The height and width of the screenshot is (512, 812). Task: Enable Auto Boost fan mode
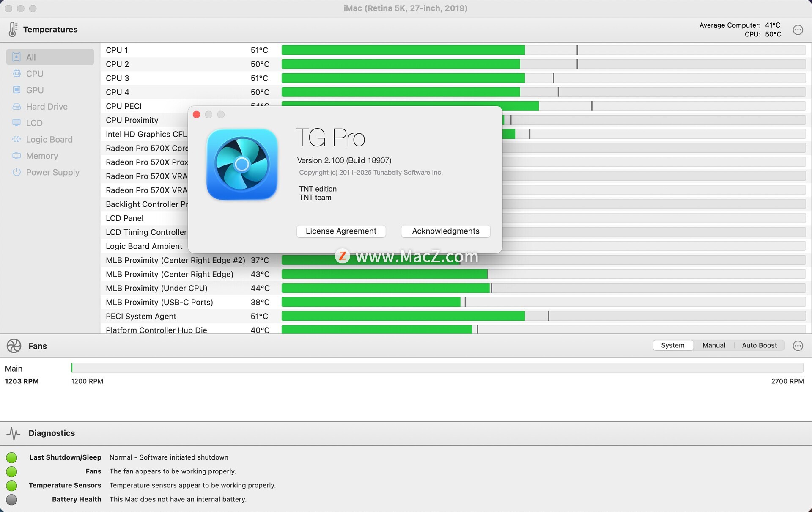759,345
